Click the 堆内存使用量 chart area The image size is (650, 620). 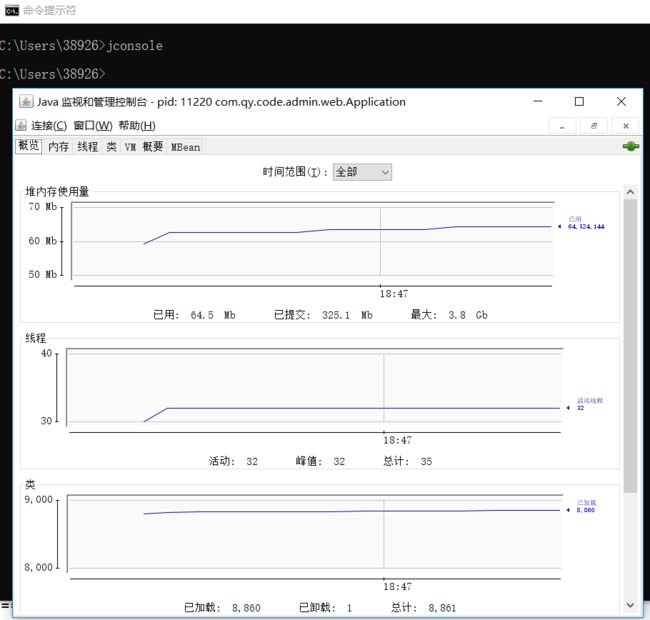(x=313, y=240)
